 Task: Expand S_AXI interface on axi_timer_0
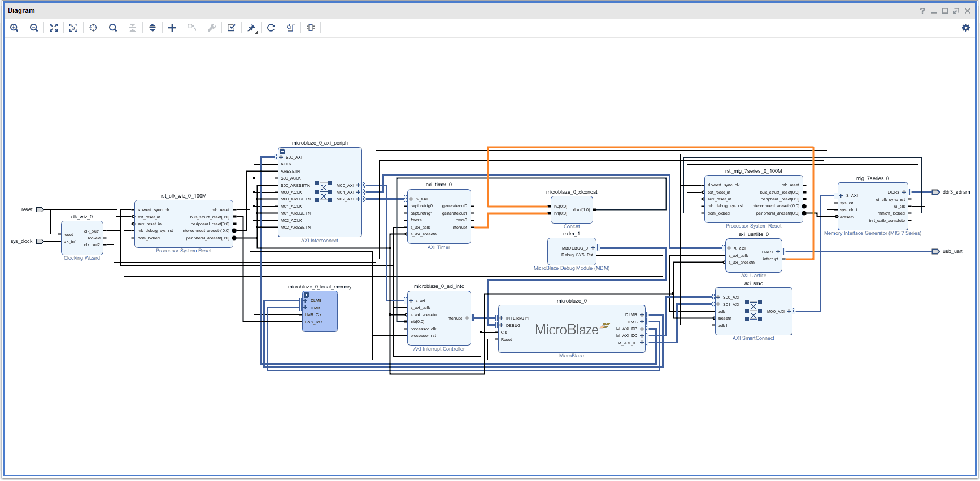(411, 199)
